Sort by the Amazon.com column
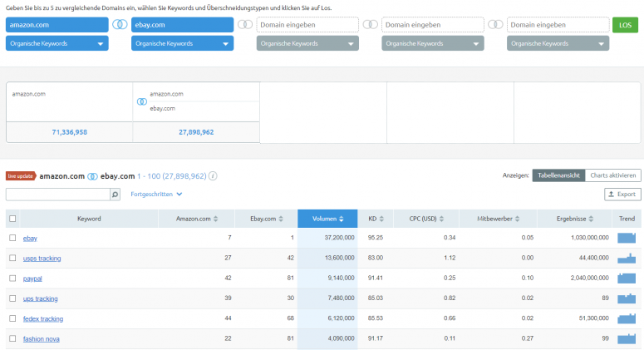 [196, 219]
